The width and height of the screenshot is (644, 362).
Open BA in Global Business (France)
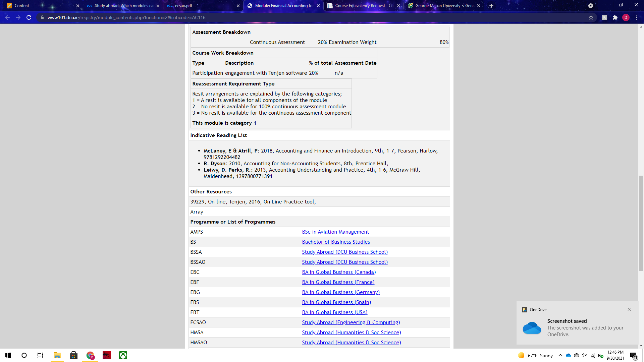338,282
